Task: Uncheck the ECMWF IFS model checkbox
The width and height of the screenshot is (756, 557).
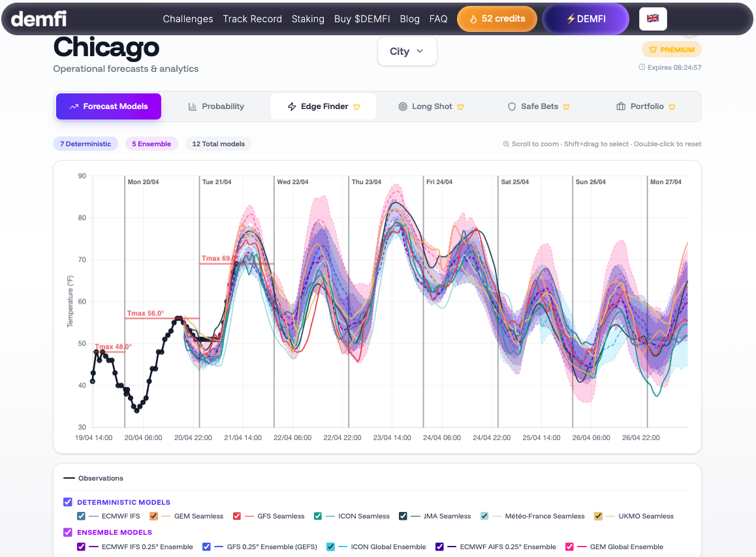Action: tap(81, 516)
